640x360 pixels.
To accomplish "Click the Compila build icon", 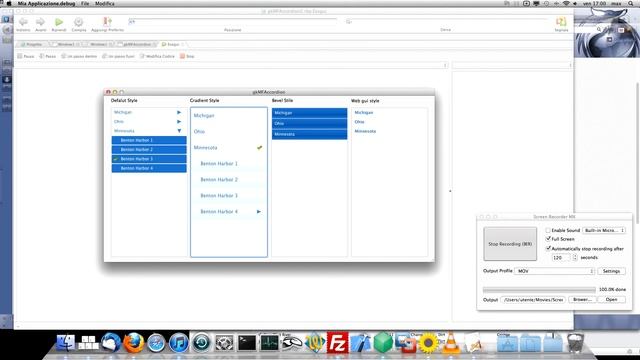I will 79,22.
